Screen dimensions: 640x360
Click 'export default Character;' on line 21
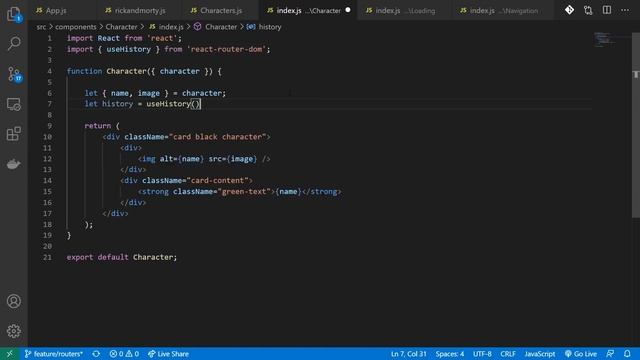[x=122, y=258]
